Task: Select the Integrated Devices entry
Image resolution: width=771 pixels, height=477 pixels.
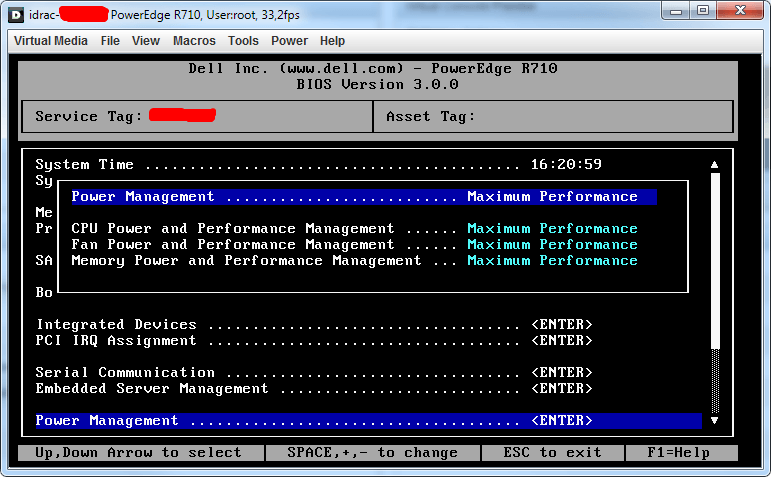Action: pyautogui.click(x=314, y=325)
